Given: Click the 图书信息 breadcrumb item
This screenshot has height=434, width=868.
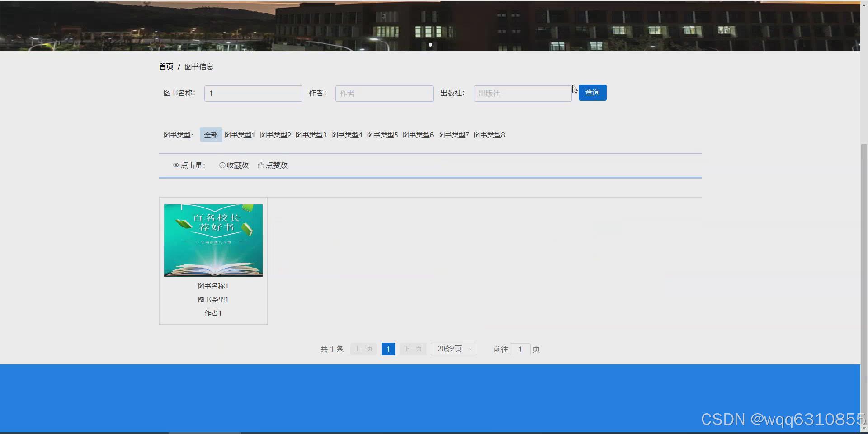Looking at the screenshot, I should click(199, 66).
